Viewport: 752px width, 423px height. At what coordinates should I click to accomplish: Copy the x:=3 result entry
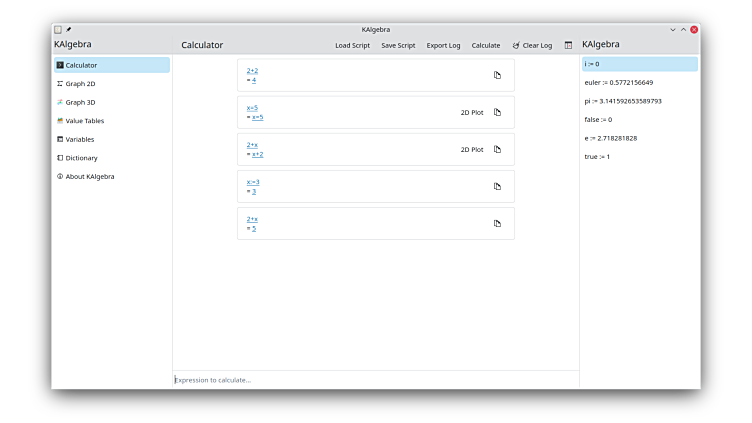tap(497, 186)
